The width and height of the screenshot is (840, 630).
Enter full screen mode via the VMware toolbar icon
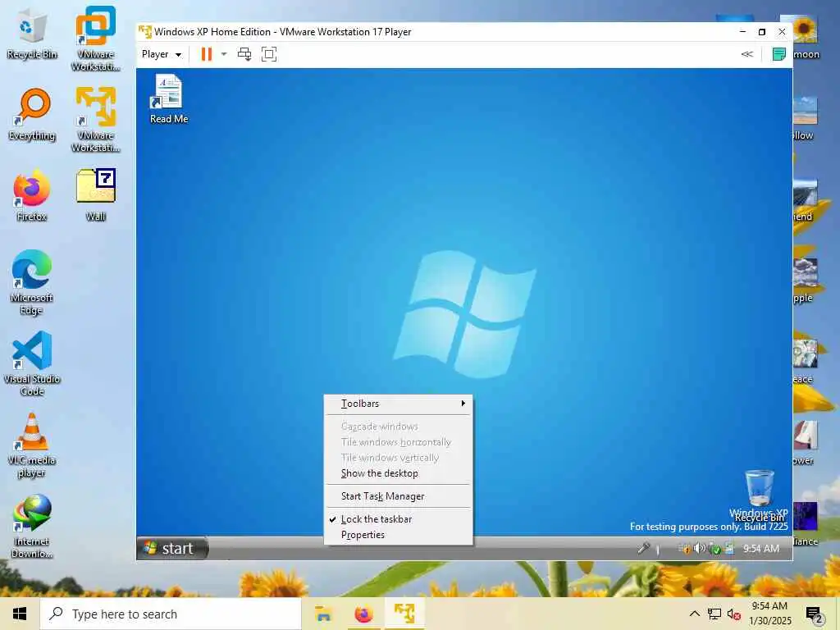point(269,54)
